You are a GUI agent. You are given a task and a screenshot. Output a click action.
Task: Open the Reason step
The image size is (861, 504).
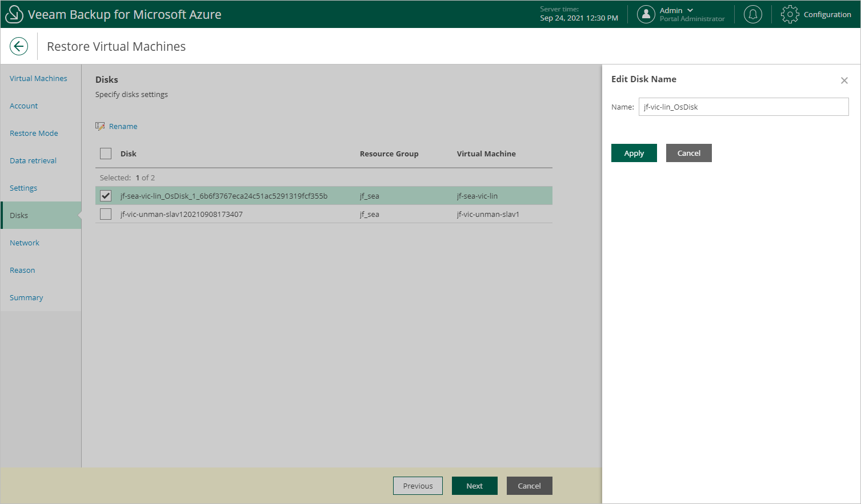[22, 270]
